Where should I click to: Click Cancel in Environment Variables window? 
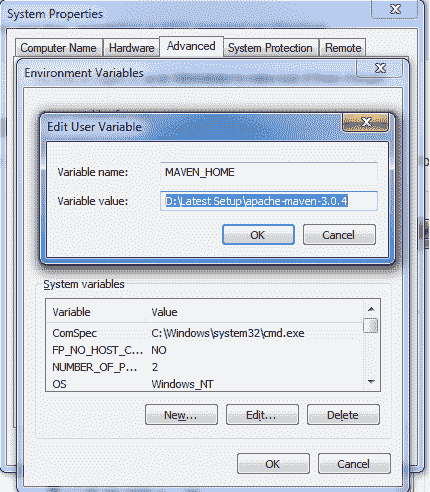354,464
